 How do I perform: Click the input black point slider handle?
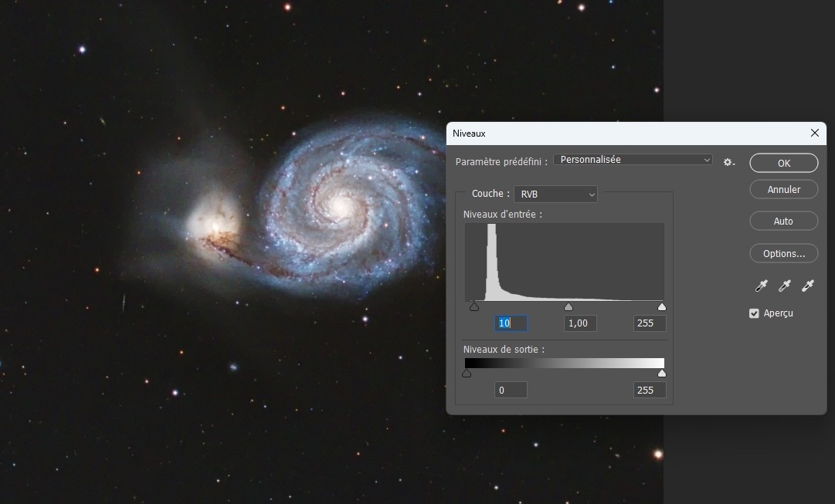[474, 307]
